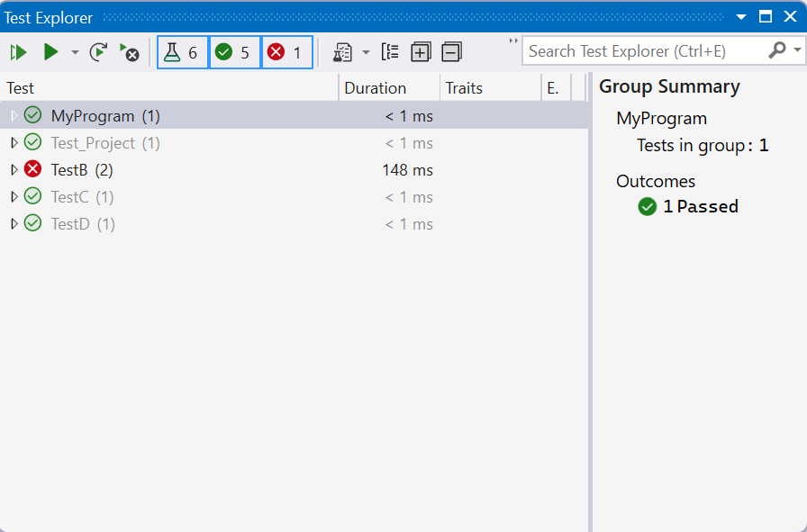Toggle the total tests count filter

[x=182, y=51]
